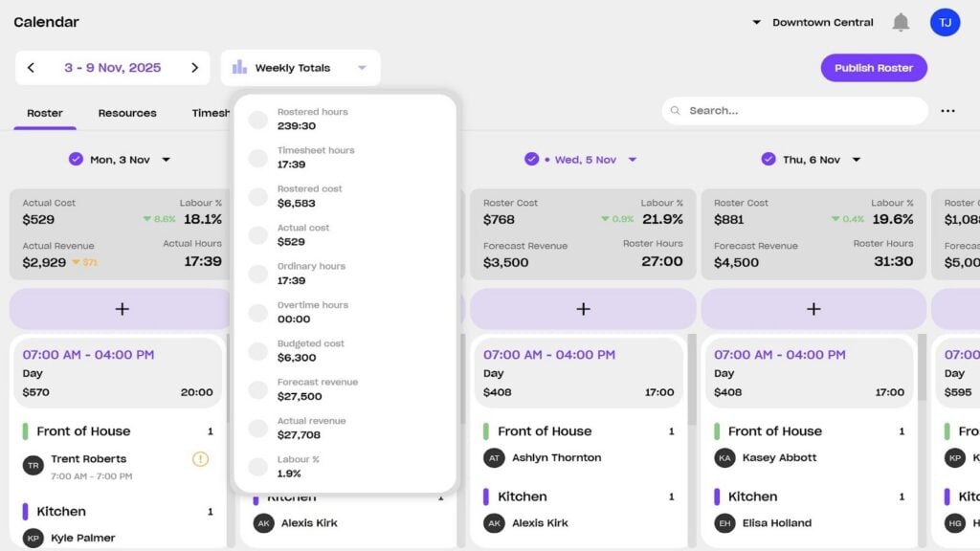980x551 pixels.
Task: Switch to the Timesheet tab
Action: (212, 112)
